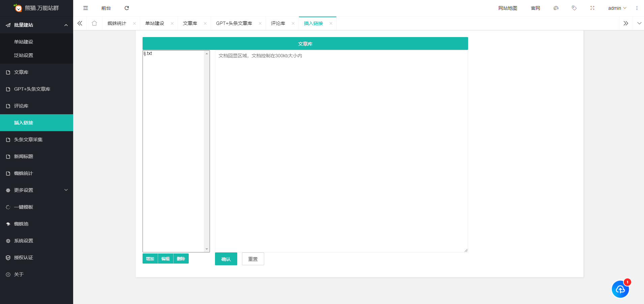Select 插入链接 sidebar item
The height and width of the screenshot is (304, 644).
click(36, 123)
